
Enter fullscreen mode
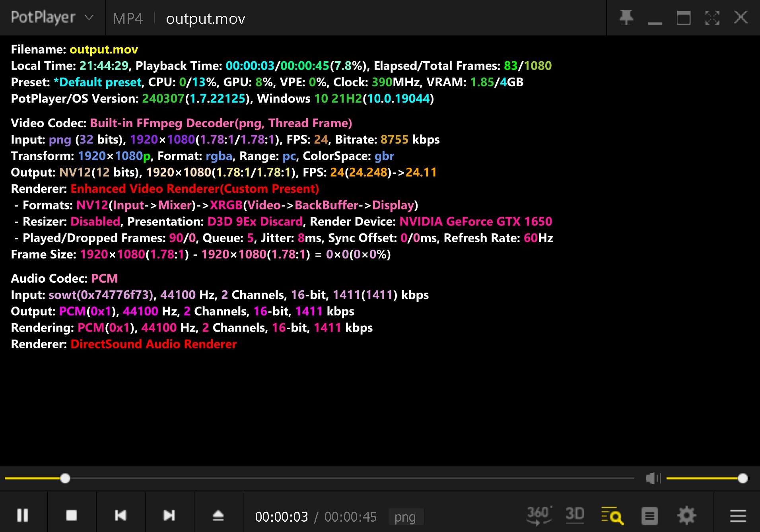[x=712, y=17]
